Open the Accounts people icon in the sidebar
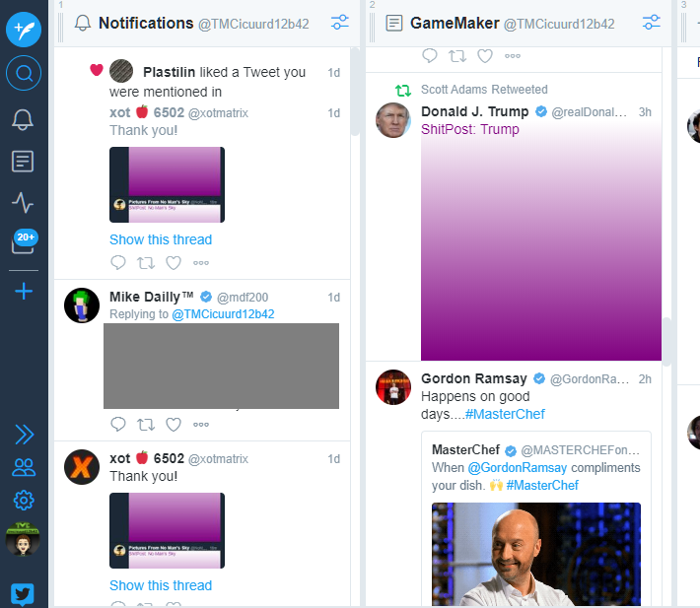Screen dimensions: 700x608 coord(24,467)
